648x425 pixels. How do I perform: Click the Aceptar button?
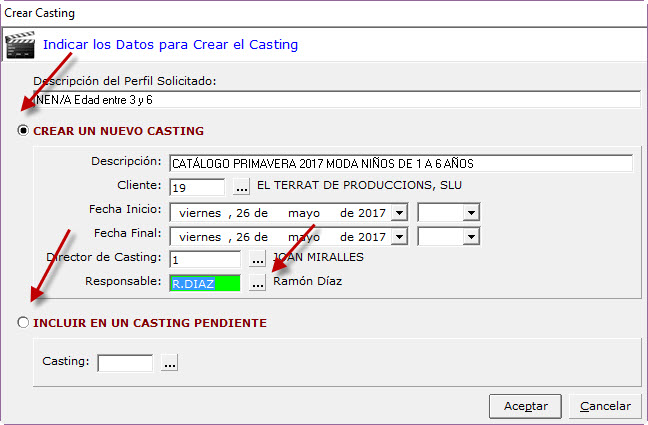click(x=525, y=406)
